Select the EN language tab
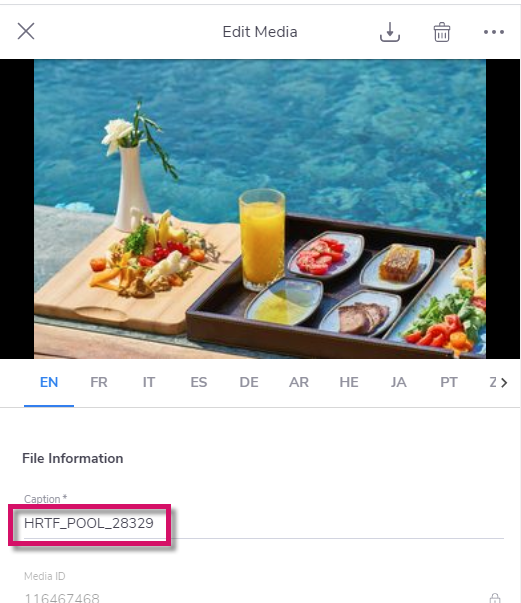 (x=49, y=382)
